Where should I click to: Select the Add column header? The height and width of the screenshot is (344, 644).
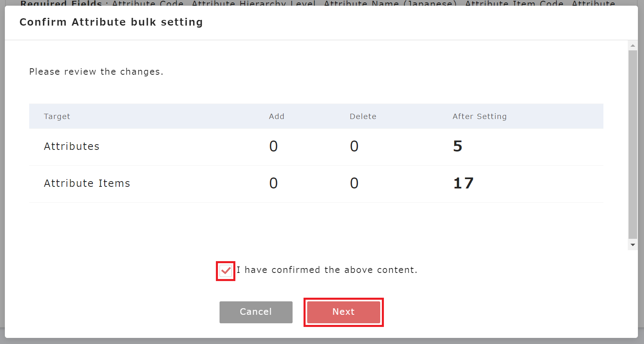tap(276, 117)
